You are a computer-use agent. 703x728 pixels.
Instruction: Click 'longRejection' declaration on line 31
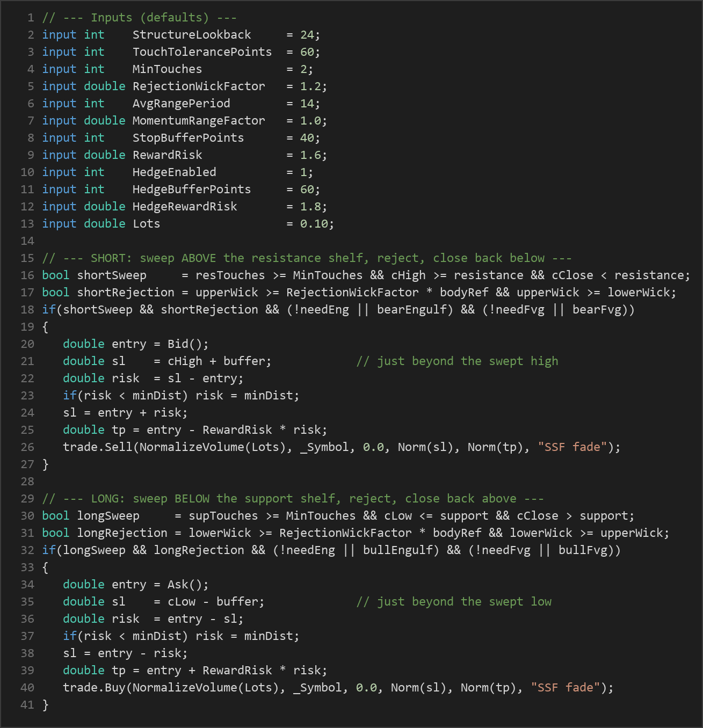point(122,533)
